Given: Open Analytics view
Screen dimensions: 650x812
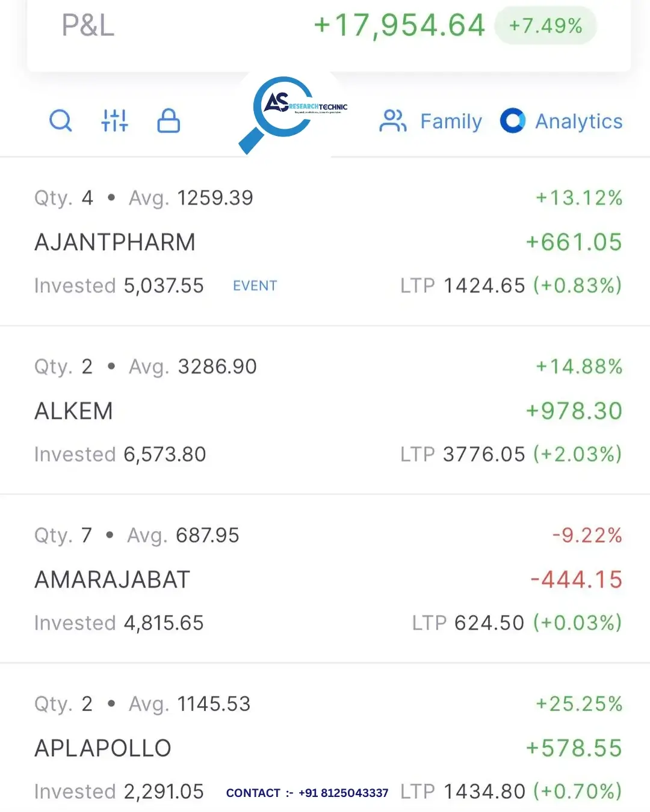Looking at the screenshot, I should click(x=562, y=121).
